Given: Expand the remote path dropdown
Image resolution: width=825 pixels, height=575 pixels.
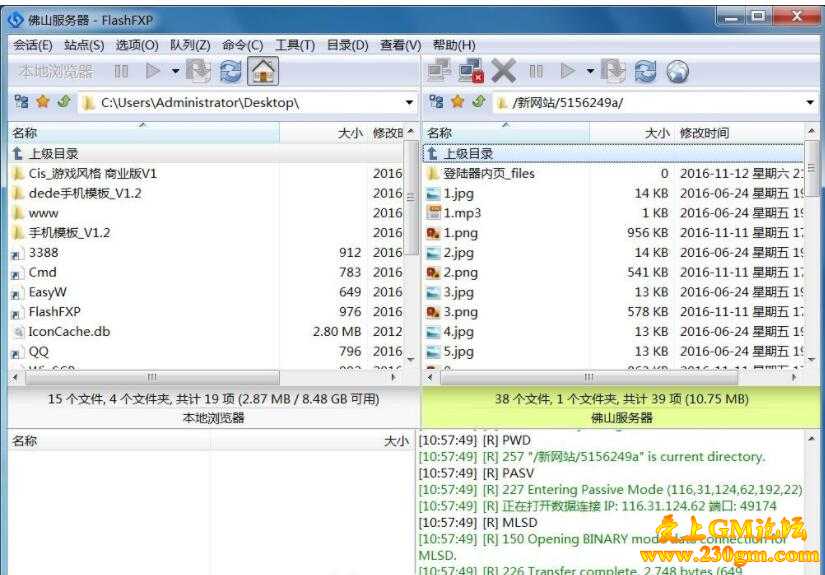Looking at the screenshot, I should tap(810, 103).
